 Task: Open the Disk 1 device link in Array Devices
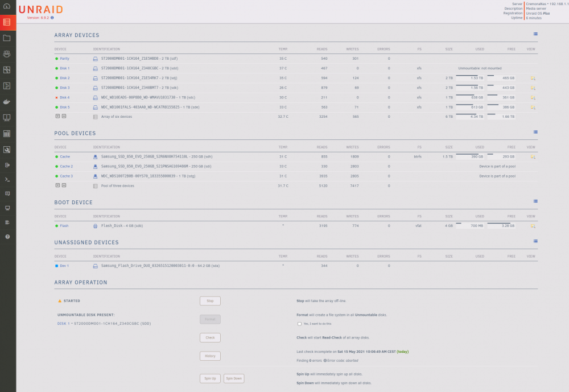[x=65, y=68]
